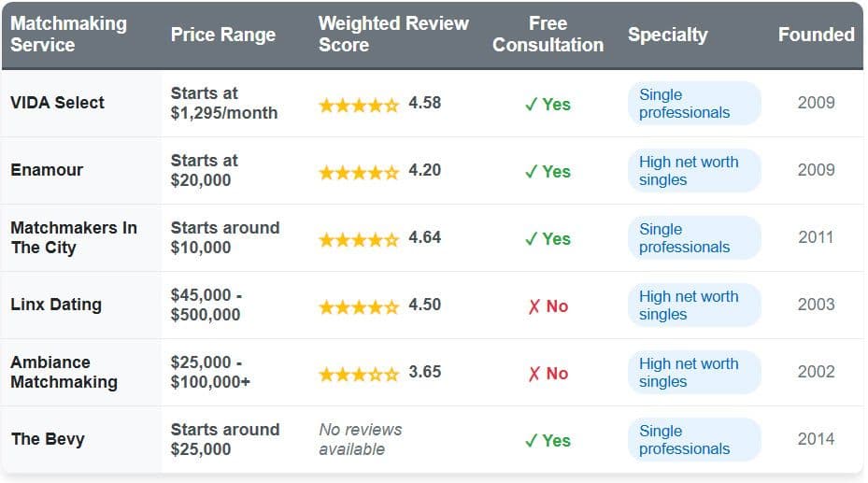Click the Matchmaking Service column header
The image size is (868, 483).
(x=68, y=35)
